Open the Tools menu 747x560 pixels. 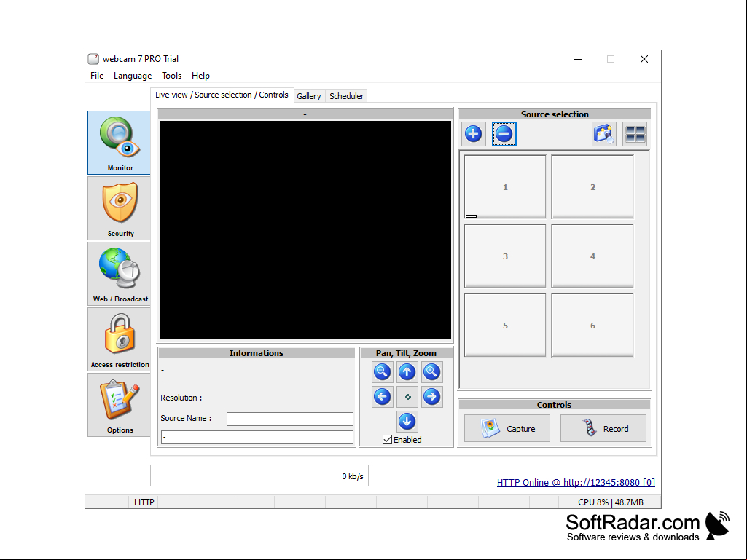pyautogui.click(x=171, y=76)
